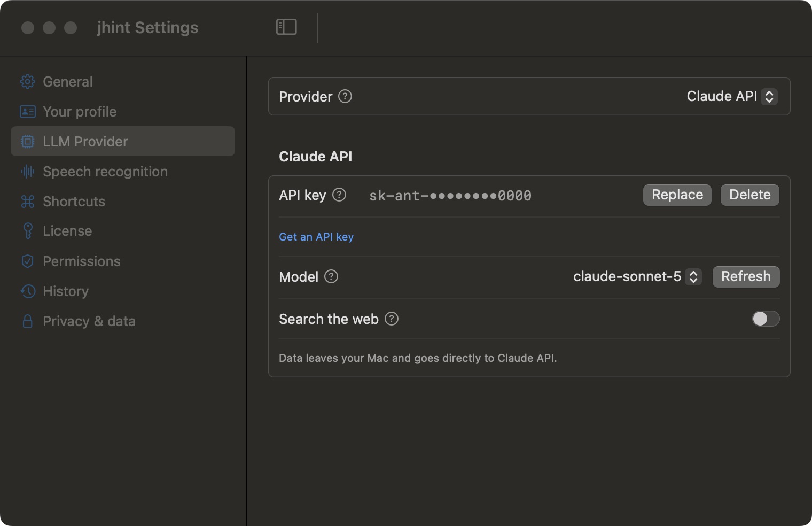Image resolution: width=812 pixels, height=526 pixels.
Task: Click the Shortcuts command-key icon
Action: click(28, 202)
